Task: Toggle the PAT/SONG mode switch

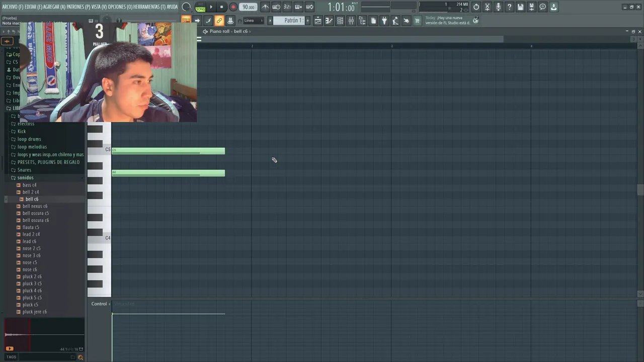Action: point(200,7)
